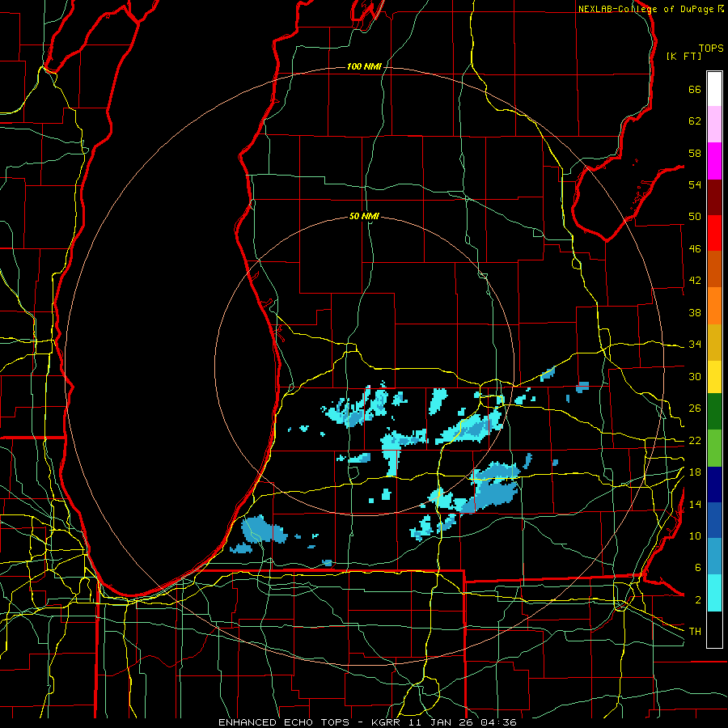
Task: Click the [K FT] units label
Action: (x=684, y=57)
